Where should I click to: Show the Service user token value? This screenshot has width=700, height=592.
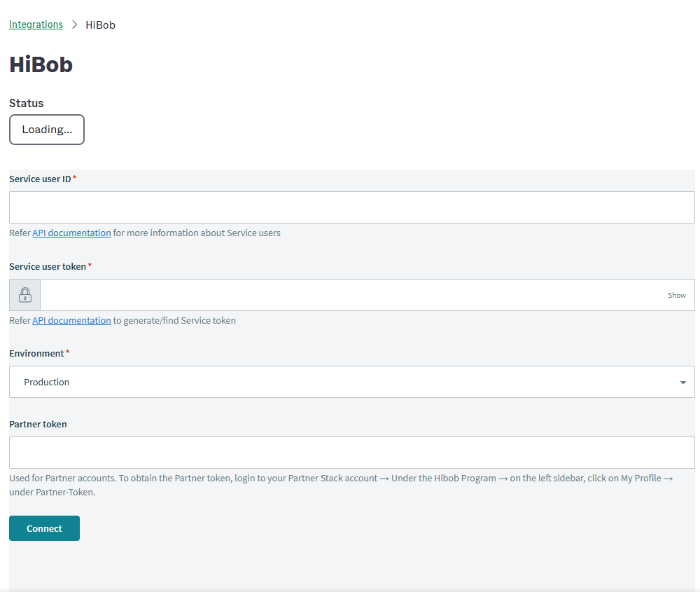(676, 296)
